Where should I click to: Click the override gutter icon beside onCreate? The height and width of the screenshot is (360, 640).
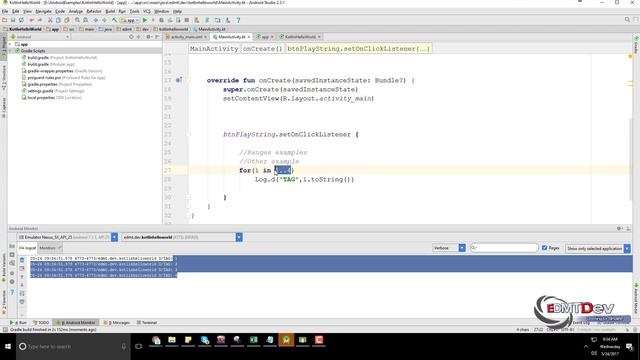click(178, 80)
